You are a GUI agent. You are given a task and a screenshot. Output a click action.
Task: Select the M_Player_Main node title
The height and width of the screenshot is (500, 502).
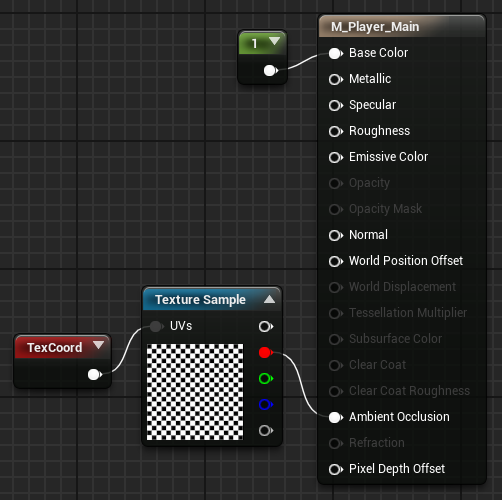375,27
